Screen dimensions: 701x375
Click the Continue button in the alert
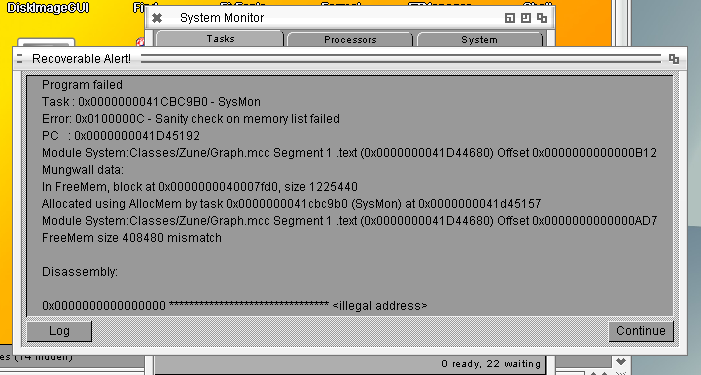click(641, 331)
